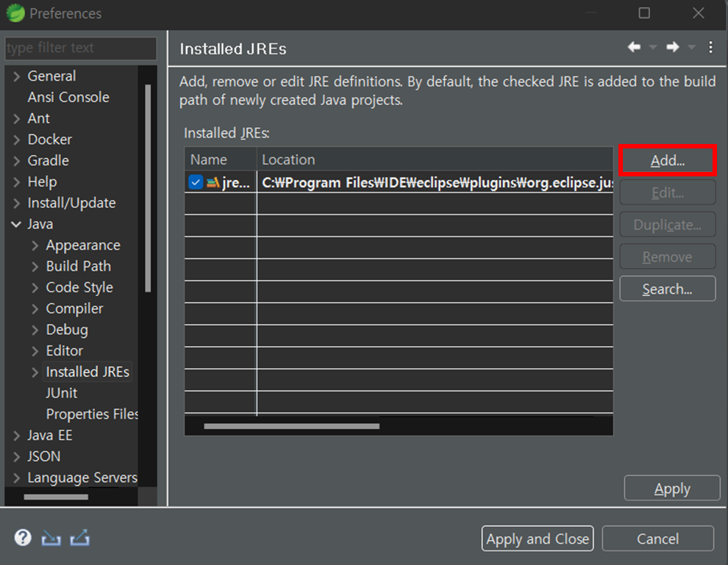Viewport: 728px width, 565px height.
Task: Expand the Language Servers category
Action: tap(17, 478)
